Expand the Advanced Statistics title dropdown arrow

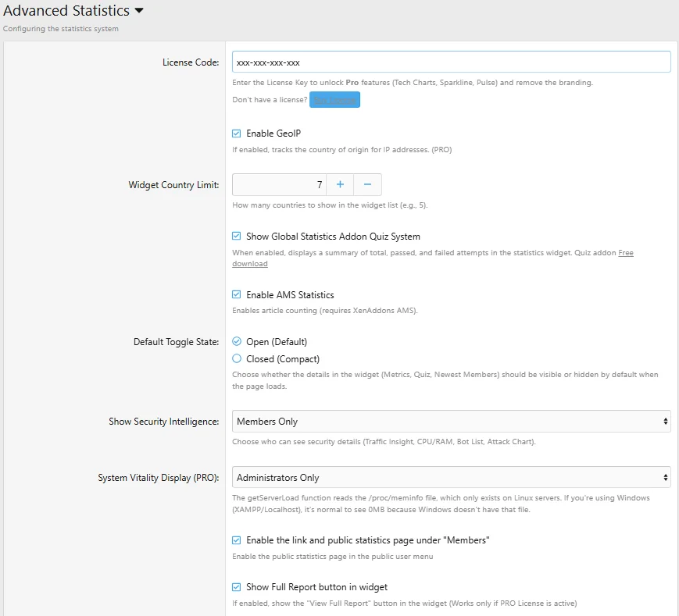[139, 11]
